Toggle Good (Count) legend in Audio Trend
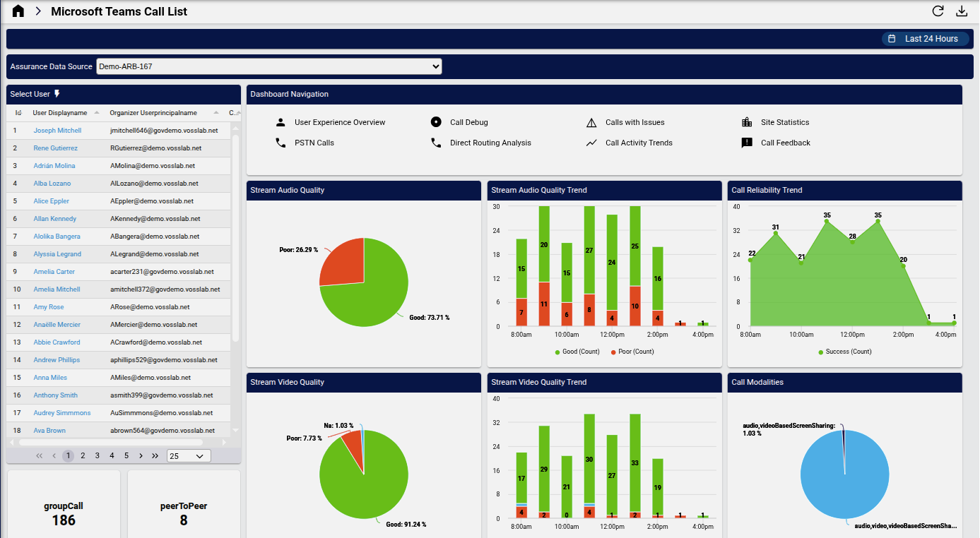The height and width of the screenshot is (538, 980). 576,352
